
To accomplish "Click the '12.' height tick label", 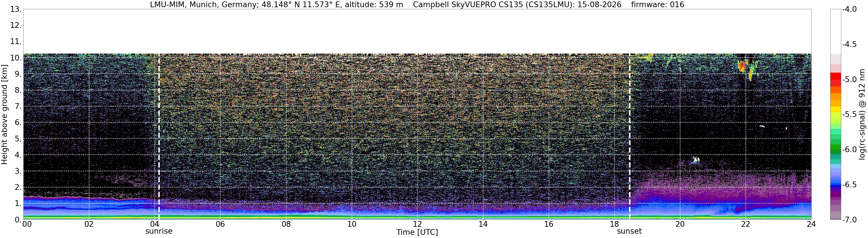I will 16,26.
